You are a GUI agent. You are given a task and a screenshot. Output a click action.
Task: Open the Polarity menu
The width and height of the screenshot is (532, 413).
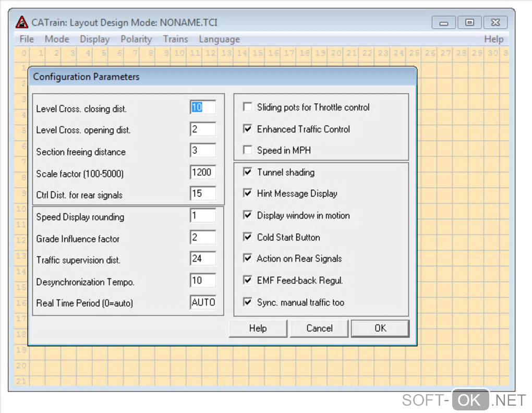136,39
